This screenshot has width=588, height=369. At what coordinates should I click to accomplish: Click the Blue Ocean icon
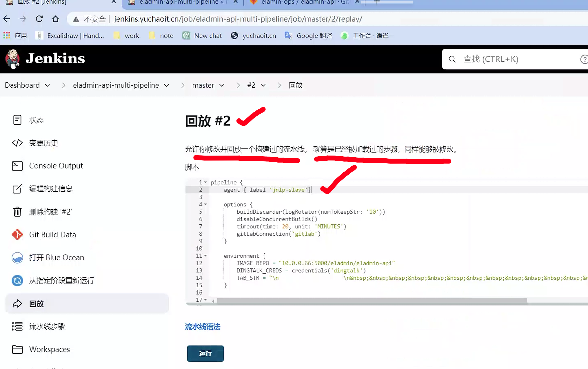tap(17, 258)
